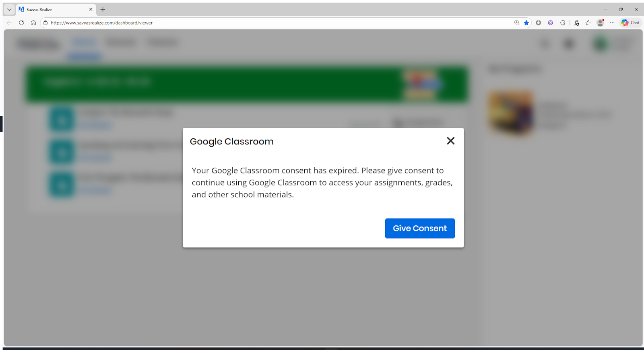Minimize the browser window
644x350 pixels.
pyautogui.click(x=605, y=9)
